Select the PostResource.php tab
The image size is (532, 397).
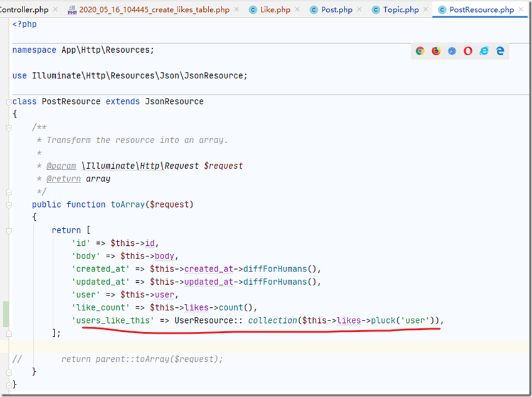click(x=481, y=10)
